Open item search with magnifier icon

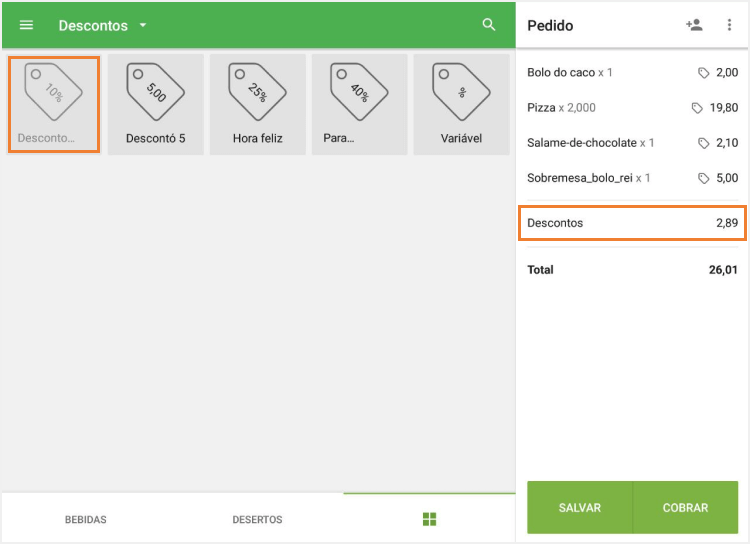click(489, 25)
